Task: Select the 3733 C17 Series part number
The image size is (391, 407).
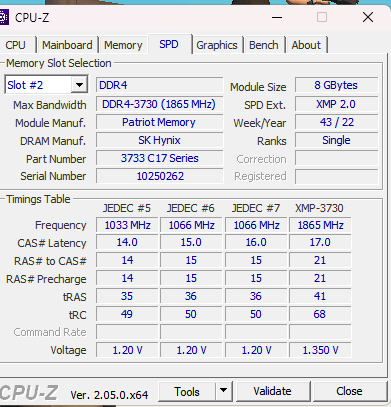Action: pos(159,158)
